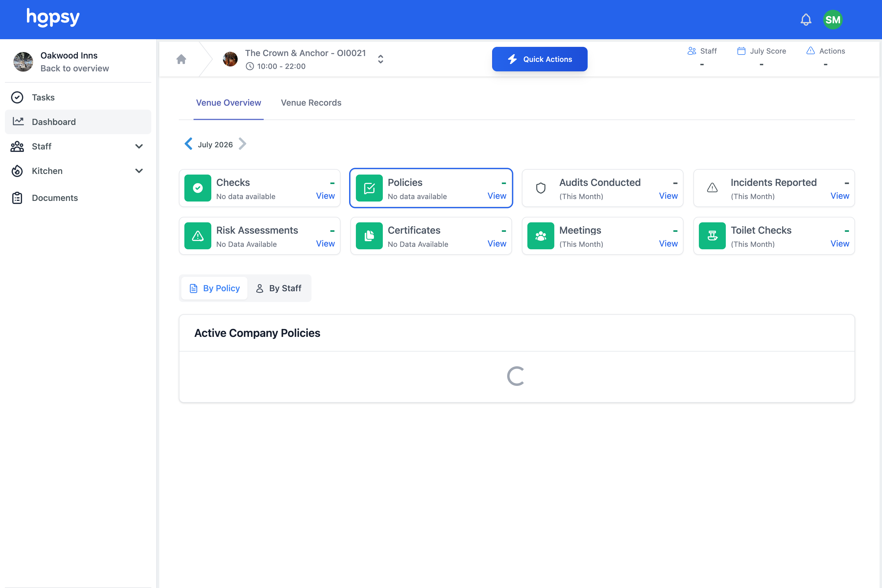View Certificates details
Screen dimensions: 882x588
pos(497,244)
